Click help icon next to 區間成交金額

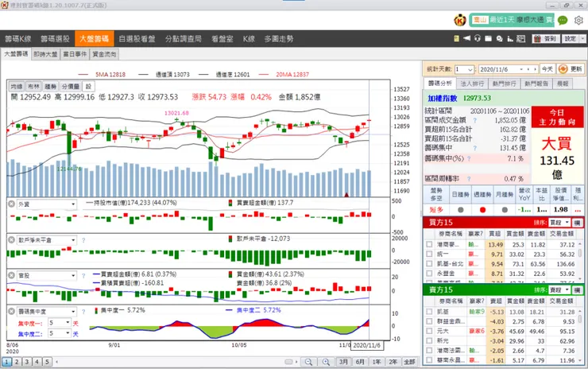(474, 121)
